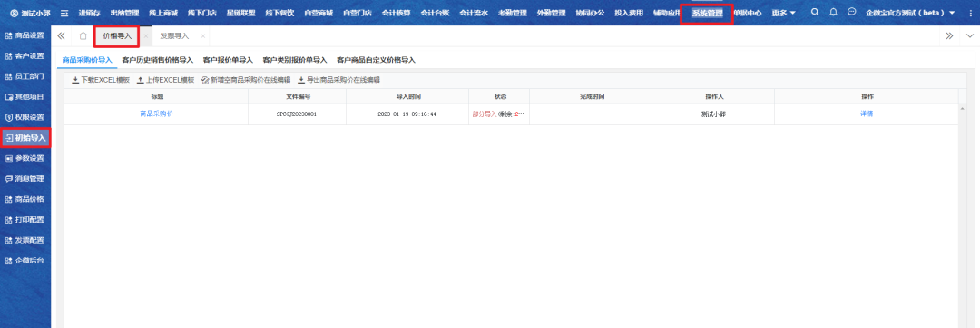The height and width of the screenshot is (328, 980).
Task: Select 初始导入 in the sidebar
Action: click(25, 138)
